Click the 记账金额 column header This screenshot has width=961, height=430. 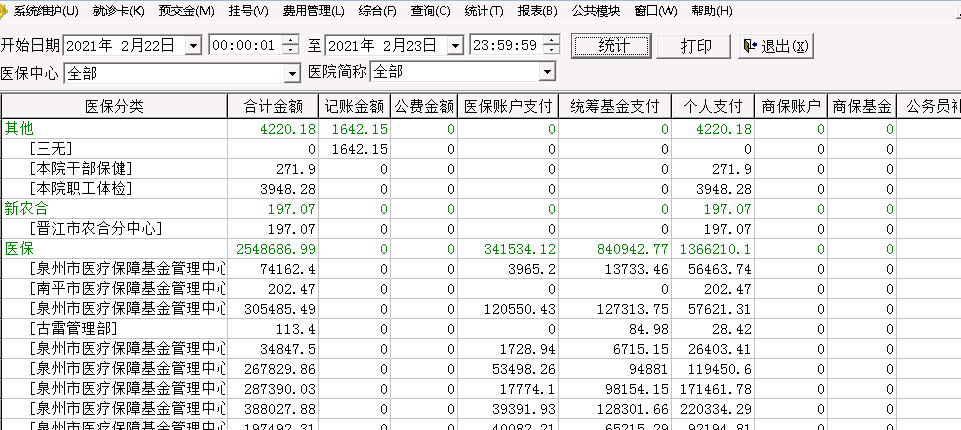click(x=354, y=107)
